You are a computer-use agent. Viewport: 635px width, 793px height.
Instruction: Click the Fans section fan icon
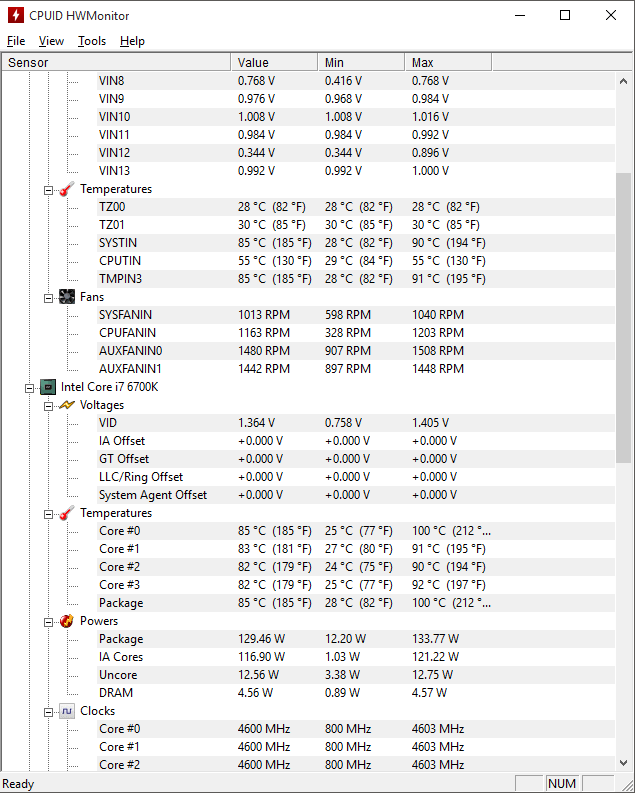[x=67, y=297]
